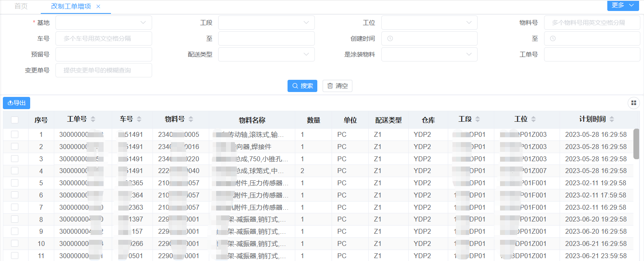Image resolution: width=644 pixels, height=261 pixels.
Task: Click the grid column settings icon
Action: click(633, 103)
